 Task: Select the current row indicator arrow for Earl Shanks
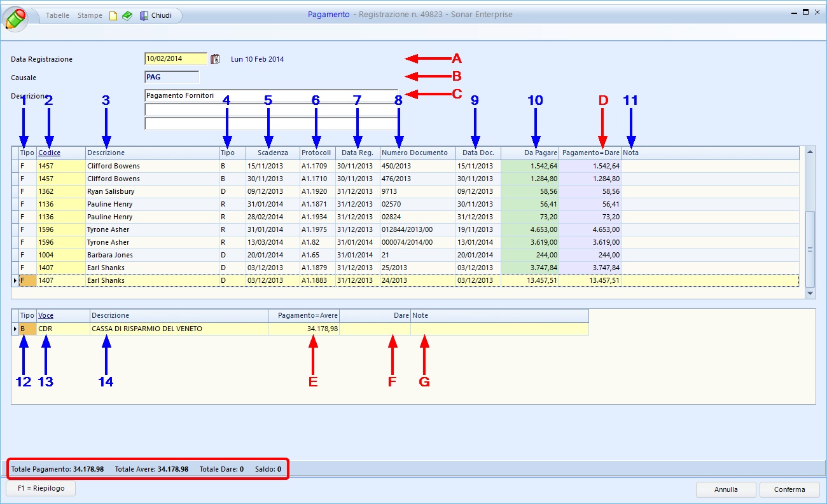(15, 280)
